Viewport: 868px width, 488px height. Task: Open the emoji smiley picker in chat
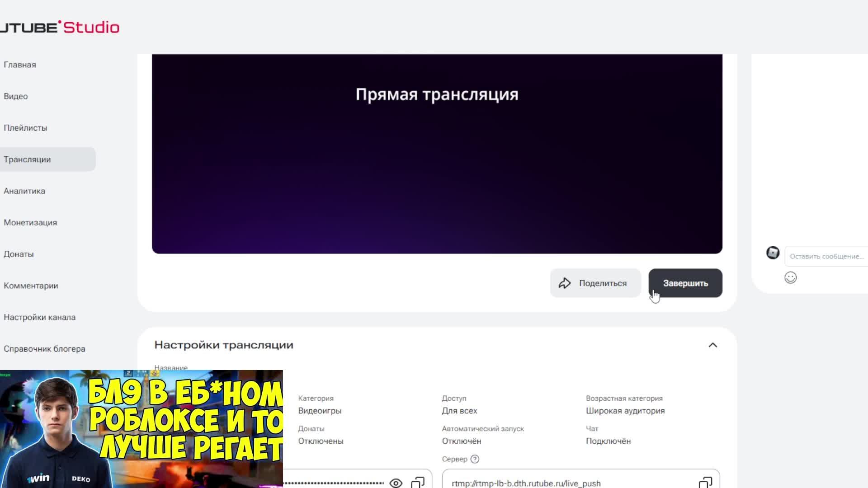coord(790,277)
